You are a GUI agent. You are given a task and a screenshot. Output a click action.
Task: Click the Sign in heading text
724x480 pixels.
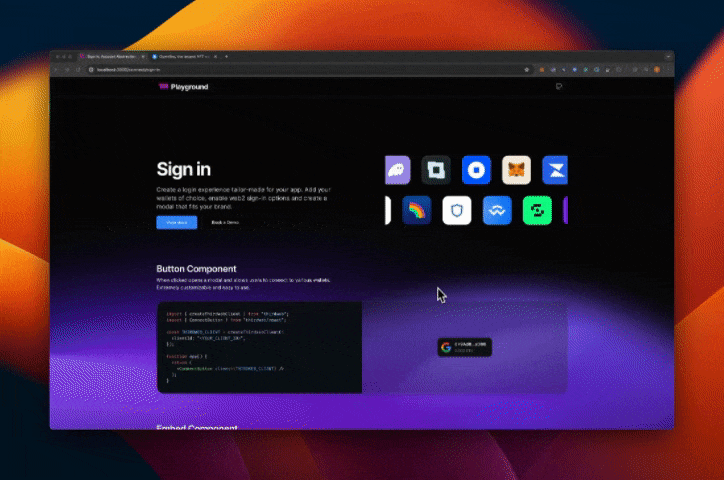click(184, 169)
